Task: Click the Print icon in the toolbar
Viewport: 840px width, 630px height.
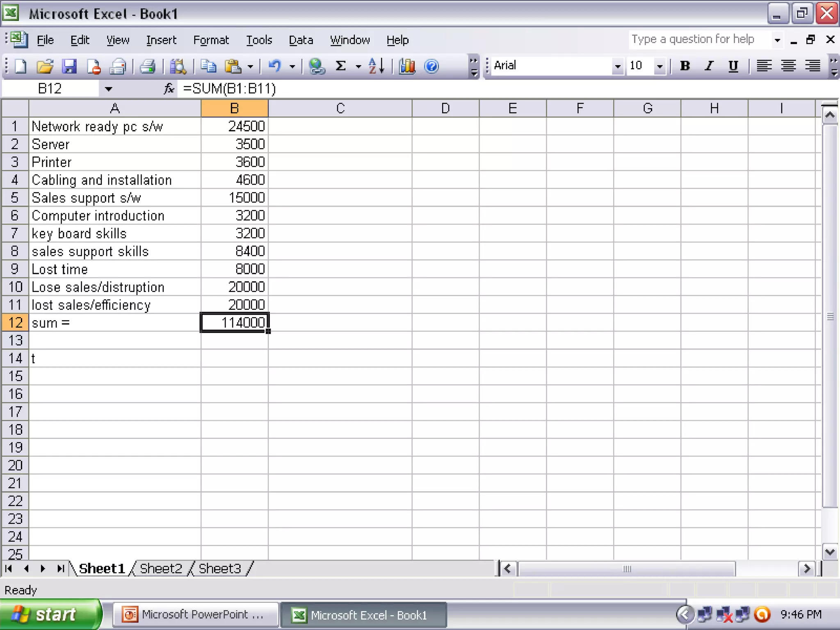Action: tap(147, 66)
